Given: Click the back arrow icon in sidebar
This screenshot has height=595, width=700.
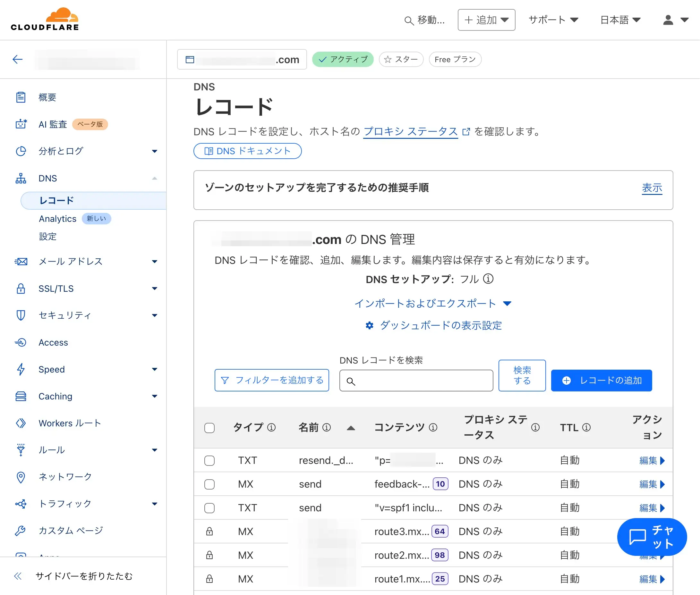Looking at the screenshot, I should tap(18, 59).
